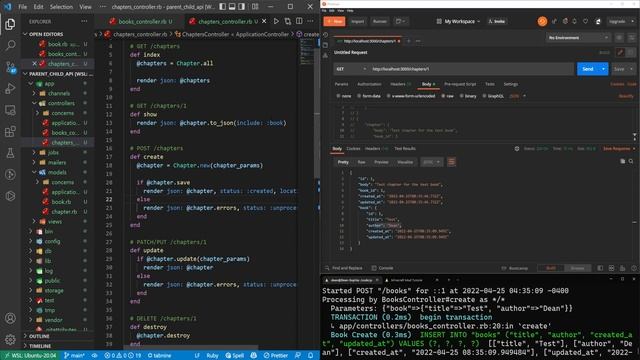640x360 pixels.
Task: Click the VS Code minimap
Action: (x=307, y=52)
